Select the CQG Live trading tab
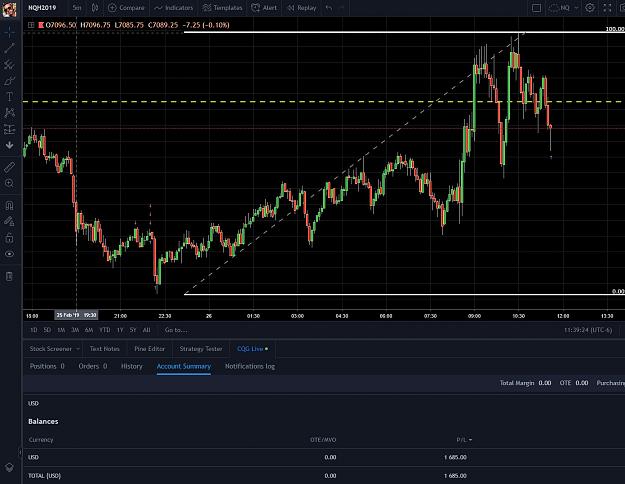Screen dimensions: 625x484 click(x=252, y=349)
